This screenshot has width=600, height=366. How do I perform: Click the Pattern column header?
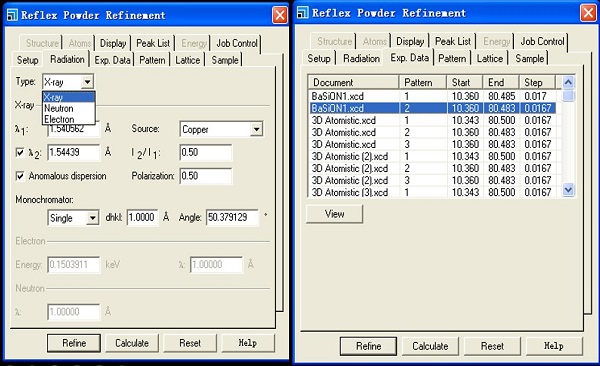(x=423, y=82)
